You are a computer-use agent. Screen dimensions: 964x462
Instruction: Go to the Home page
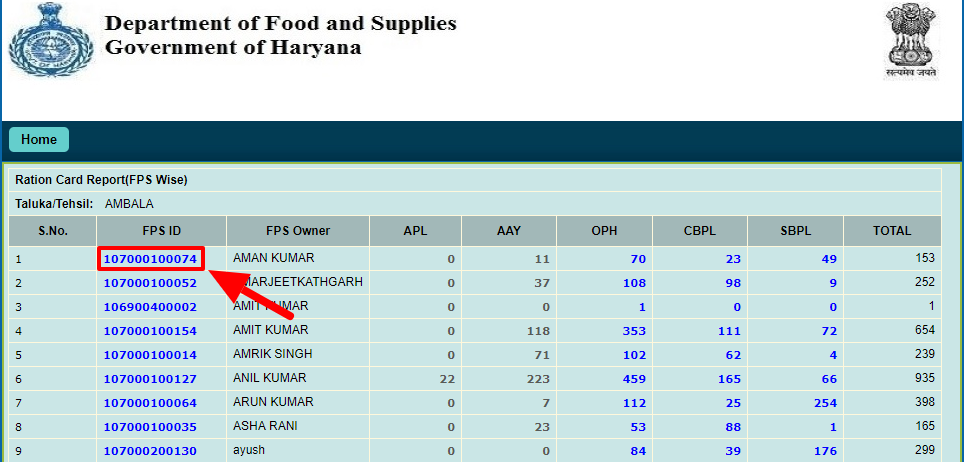tap(39, 140)
